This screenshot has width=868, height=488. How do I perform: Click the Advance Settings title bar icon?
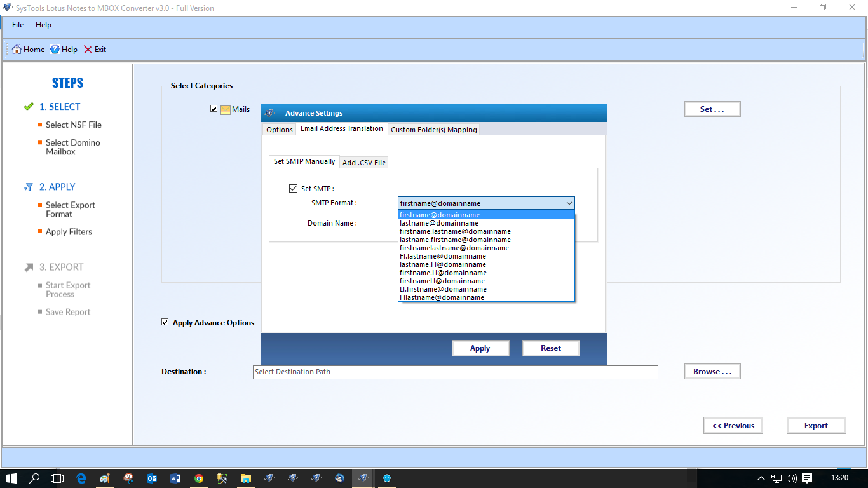(270, 113)
